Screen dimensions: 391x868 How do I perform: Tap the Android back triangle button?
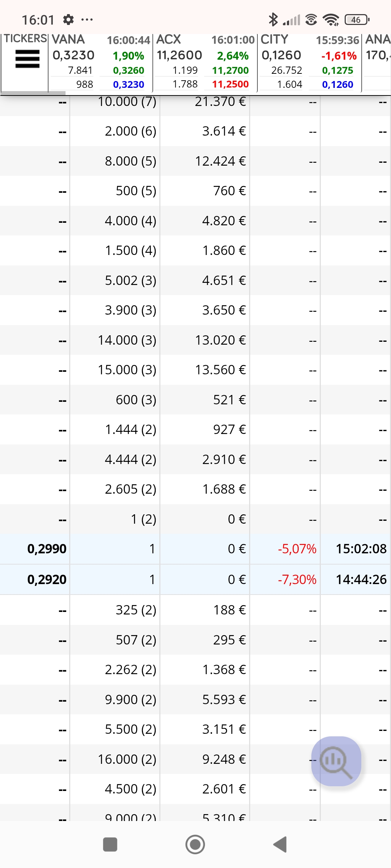pyautogui.click(x=280, y=844)
